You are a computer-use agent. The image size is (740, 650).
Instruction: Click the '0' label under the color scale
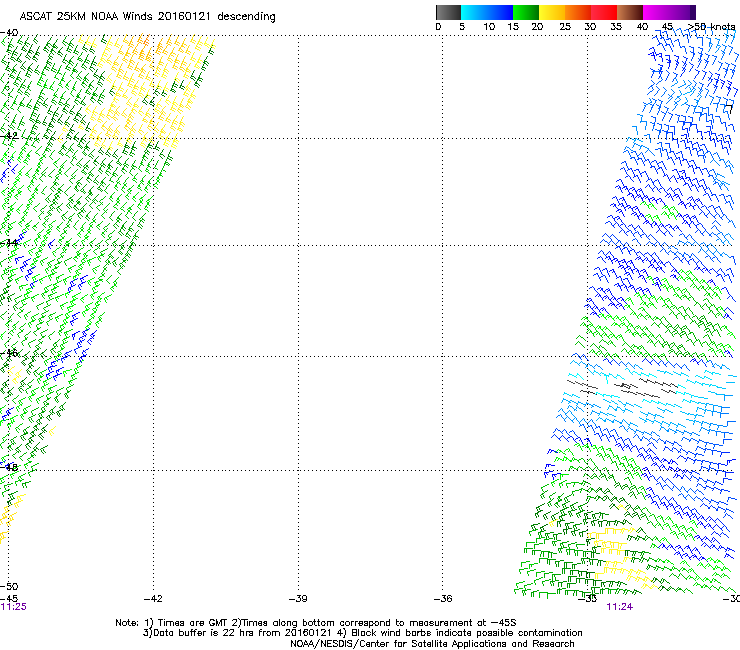pyautogui.click(x=438, y=27)
